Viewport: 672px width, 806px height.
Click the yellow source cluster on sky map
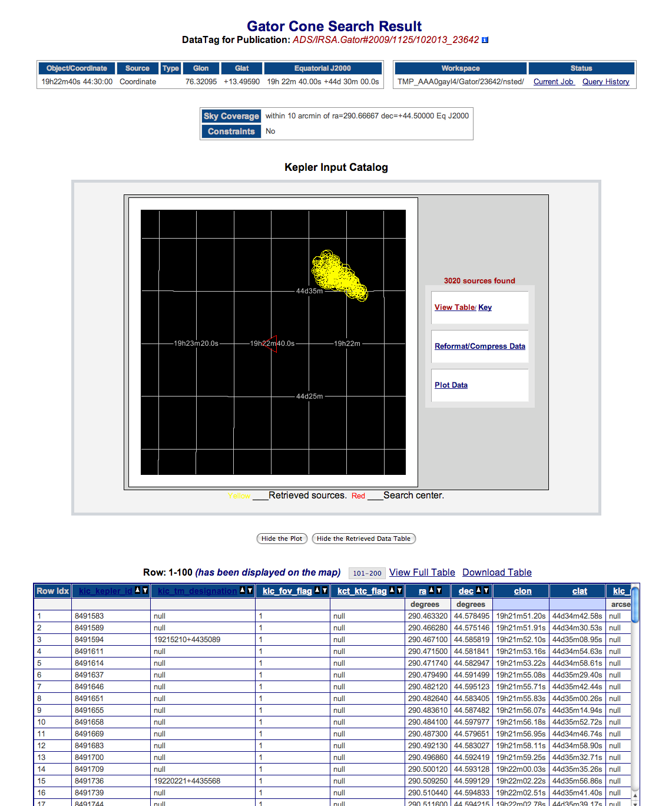point(337,275)
